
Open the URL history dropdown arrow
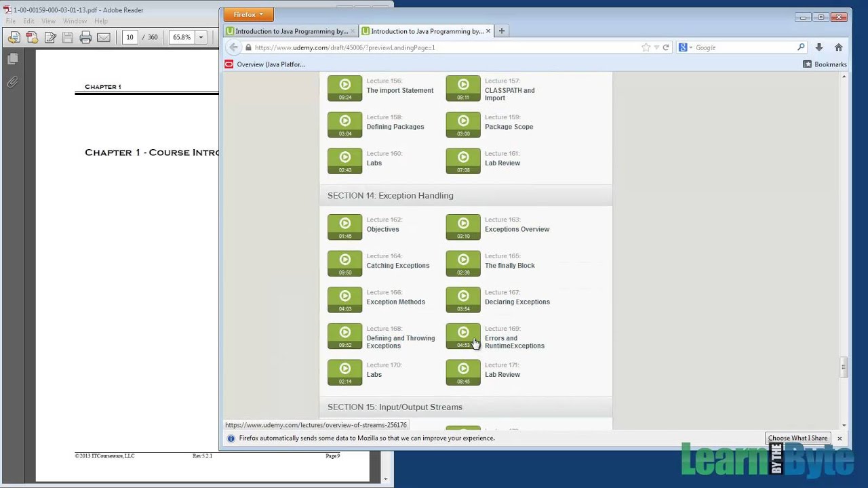pos(656,47)
